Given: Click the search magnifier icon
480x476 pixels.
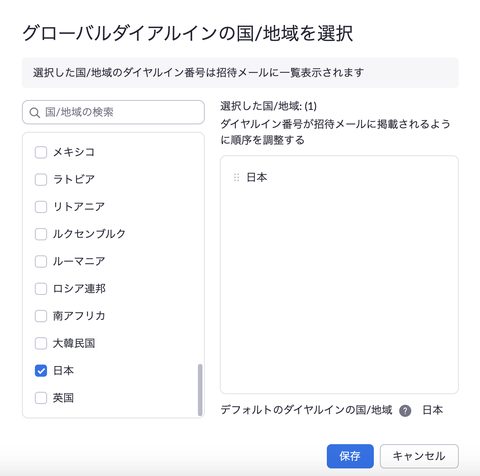Looking at the screenshot, I should point(35,113).
